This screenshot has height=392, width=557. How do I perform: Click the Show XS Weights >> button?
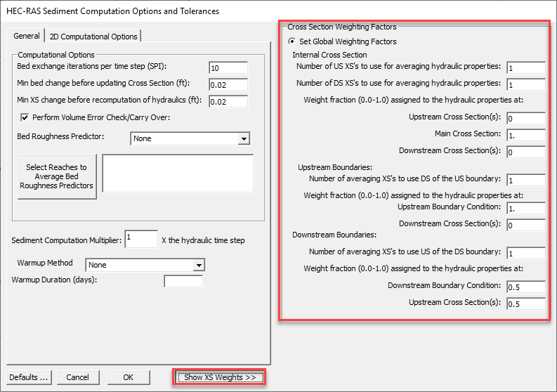(x=220, y=377)
